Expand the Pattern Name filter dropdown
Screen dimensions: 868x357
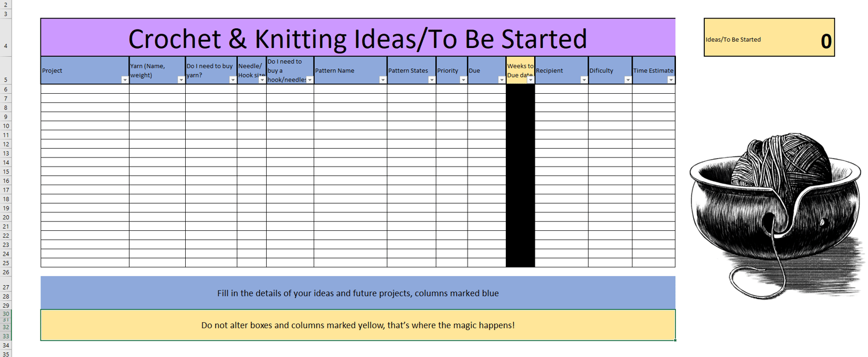[x=382, y=80]
